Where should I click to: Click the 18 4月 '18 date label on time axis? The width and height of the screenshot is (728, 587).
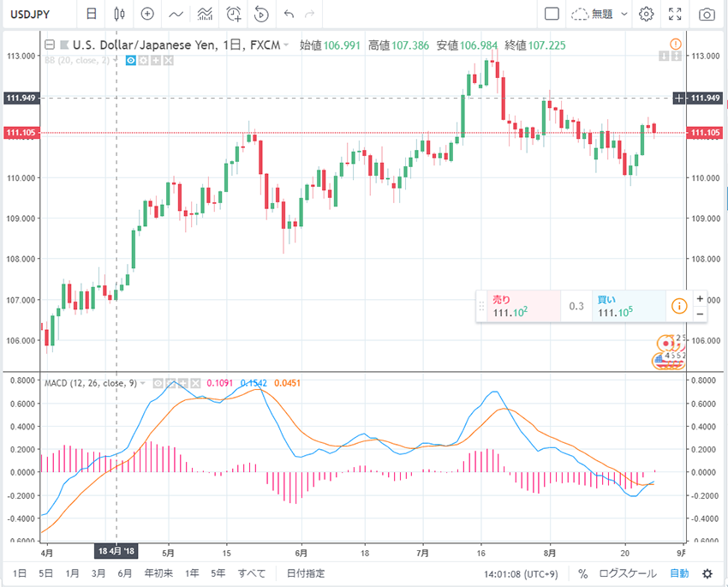(x=116, y=551)
